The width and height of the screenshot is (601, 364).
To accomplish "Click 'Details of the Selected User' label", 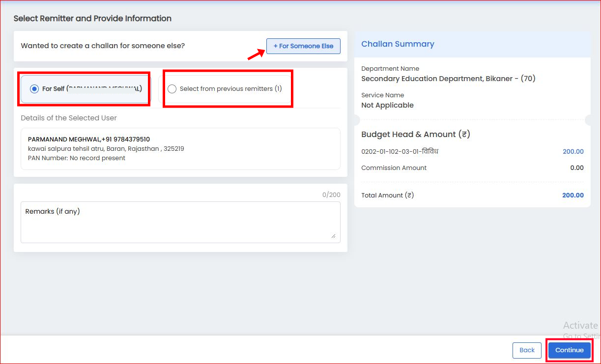I will (x=69, y=118).
